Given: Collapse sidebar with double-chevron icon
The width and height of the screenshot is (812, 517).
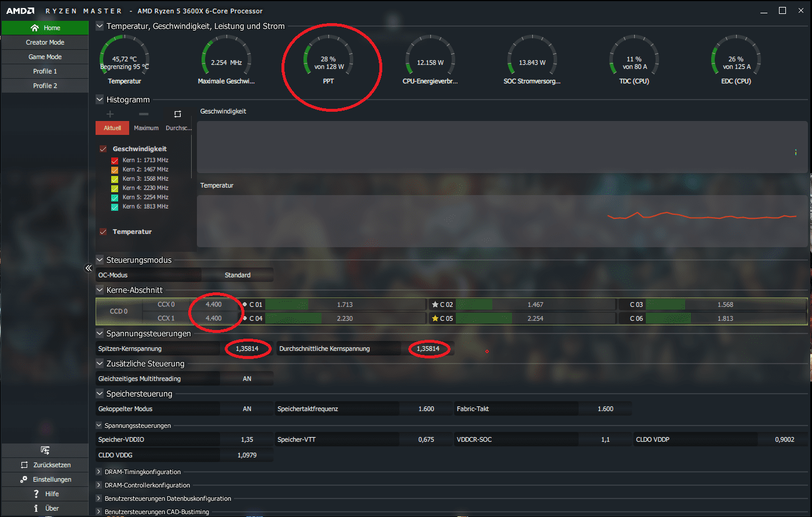Looking at the screenshot, I should [x=89, y=268].
